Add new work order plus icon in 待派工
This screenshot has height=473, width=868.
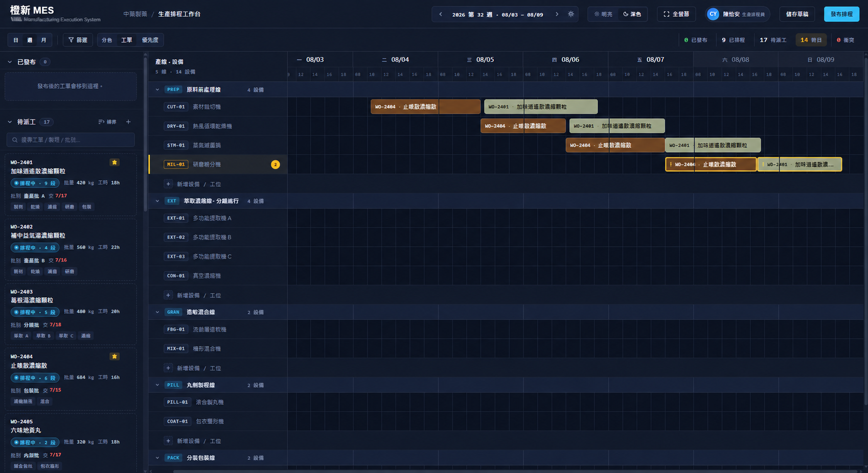pos(128,122)
